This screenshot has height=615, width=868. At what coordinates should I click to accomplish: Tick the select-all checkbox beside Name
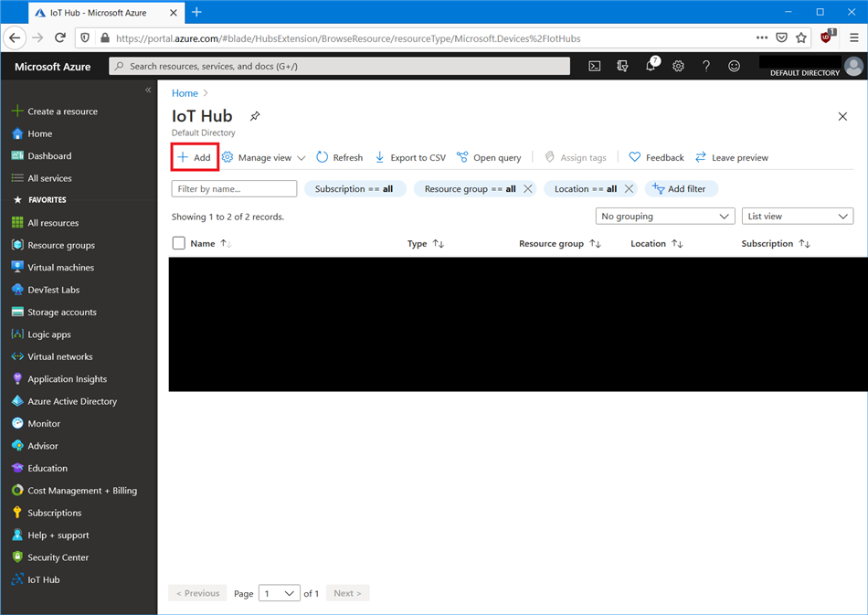point(179,243)
